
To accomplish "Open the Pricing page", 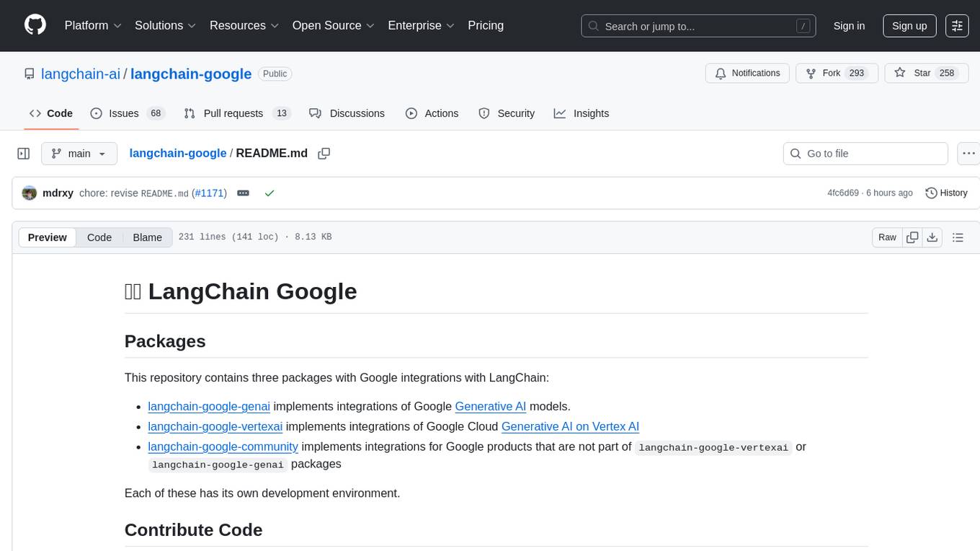I will pyautogui.click(x=486, y=25).
